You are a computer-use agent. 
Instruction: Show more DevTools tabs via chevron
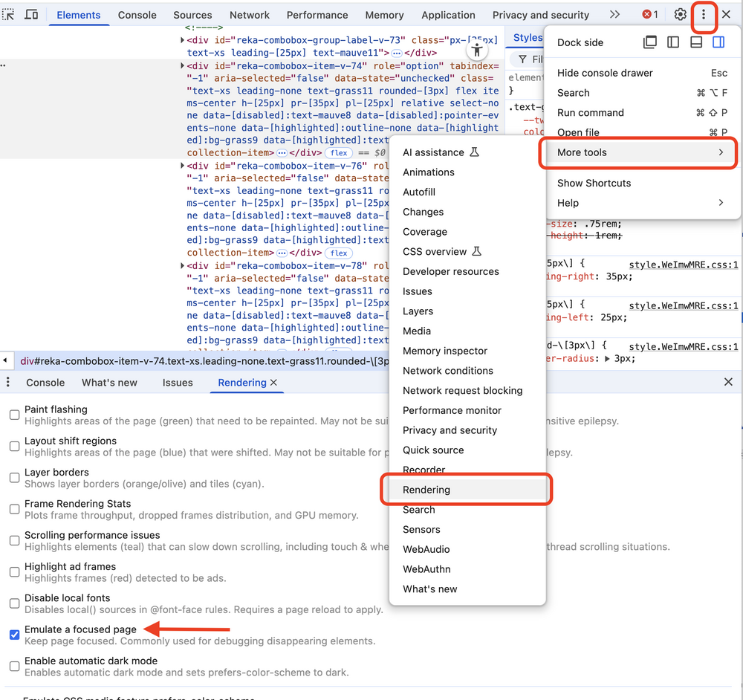click(614, 15)
